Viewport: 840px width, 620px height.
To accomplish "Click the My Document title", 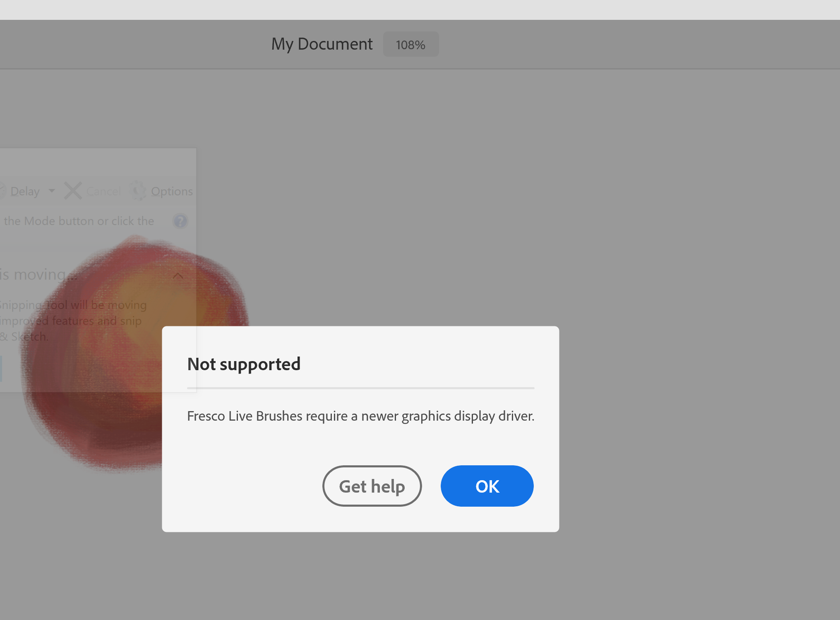I will click(x=322, y=44).
